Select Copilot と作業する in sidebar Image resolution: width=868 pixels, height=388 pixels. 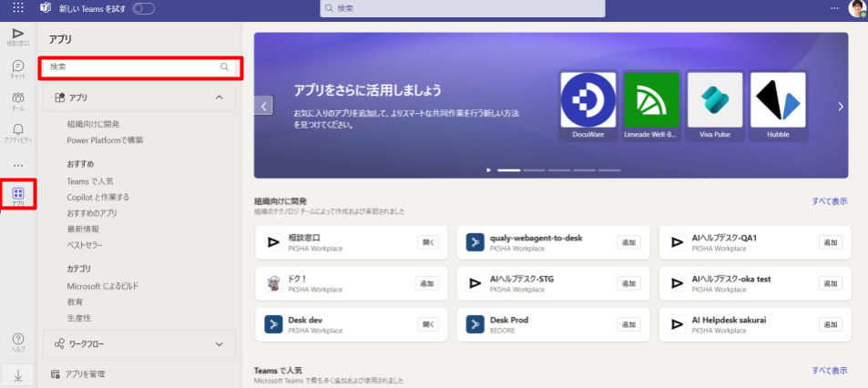coord(98,197)
